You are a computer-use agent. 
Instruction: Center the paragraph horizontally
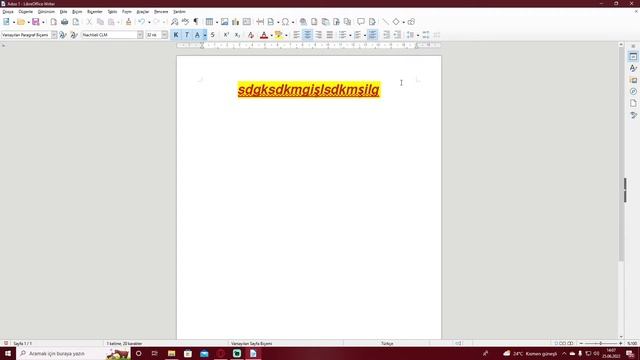[x=307, y=35]
